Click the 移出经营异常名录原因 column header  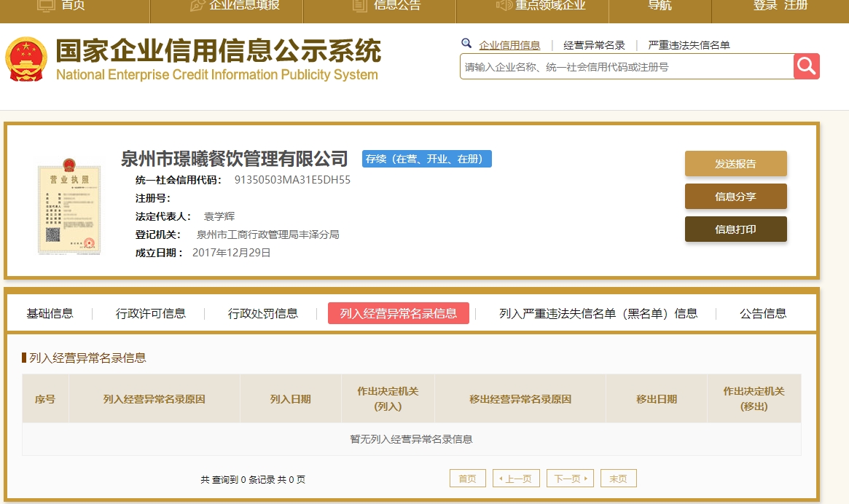pyautogui.click(x=520, y=399)
